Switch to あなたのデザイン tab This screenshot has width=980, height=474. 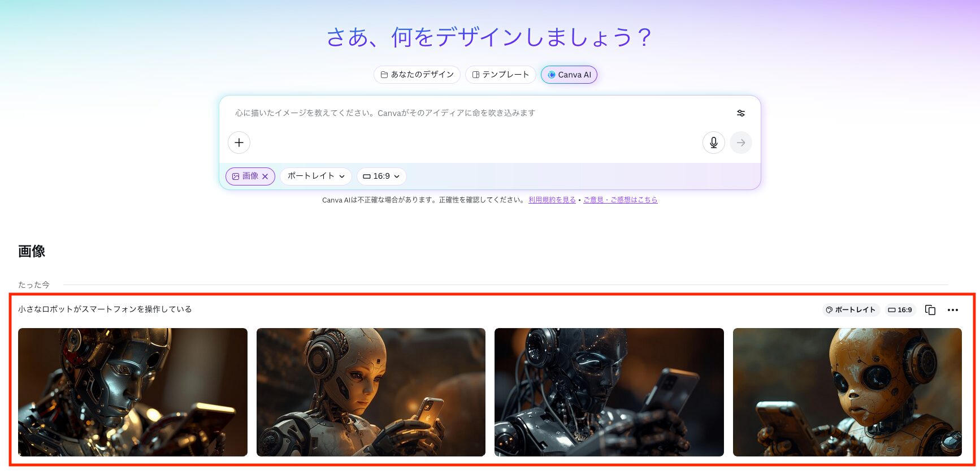[x=417, y=75]
